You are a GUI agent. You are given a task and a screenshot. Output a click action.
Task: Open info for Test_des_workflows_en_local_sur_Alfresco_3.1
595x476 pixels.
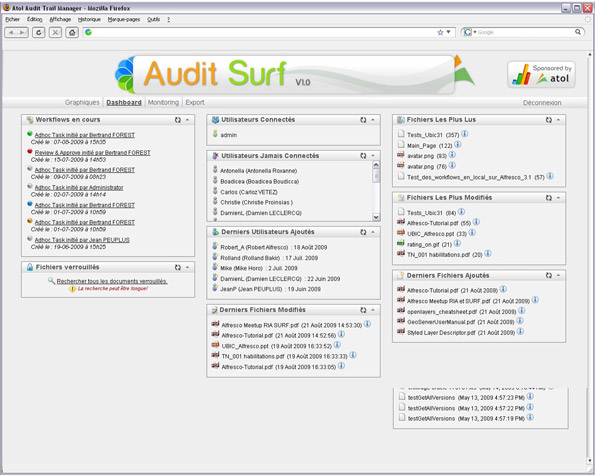pos(550,176)
